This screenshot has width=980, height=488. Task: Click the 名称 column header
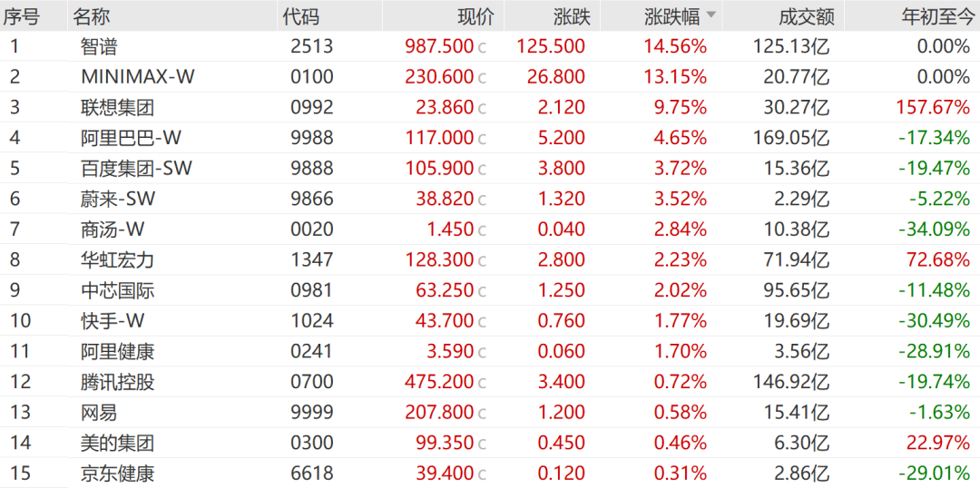[x=92, y=17]
